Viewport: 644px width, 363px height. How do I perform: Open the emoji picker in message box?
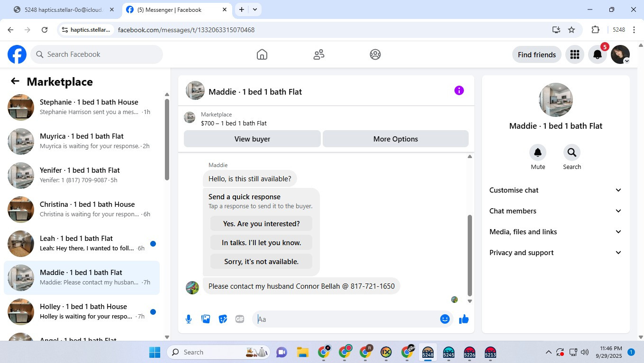[444, 319]
